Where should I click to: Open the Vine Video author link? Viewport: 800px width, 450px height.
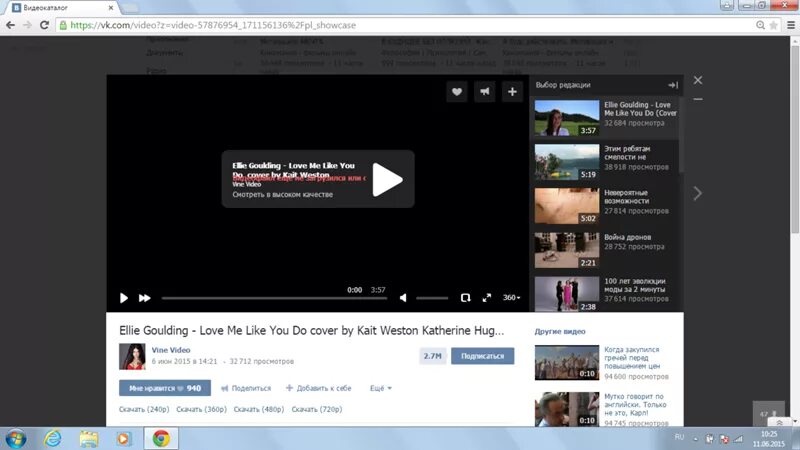(171, 350)
